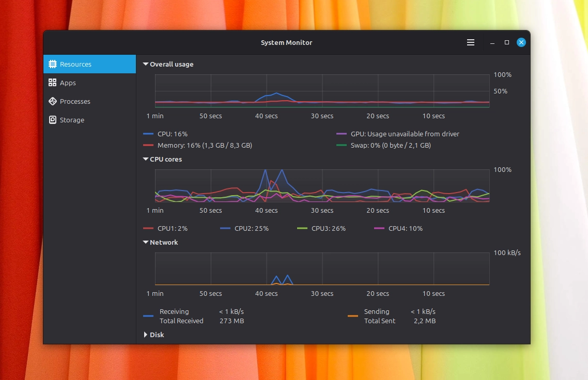This screenshot has width=588, height=380.
Task: Click the Sending orange color swatch
Action: pyautogui.click(x=353, y=316)
